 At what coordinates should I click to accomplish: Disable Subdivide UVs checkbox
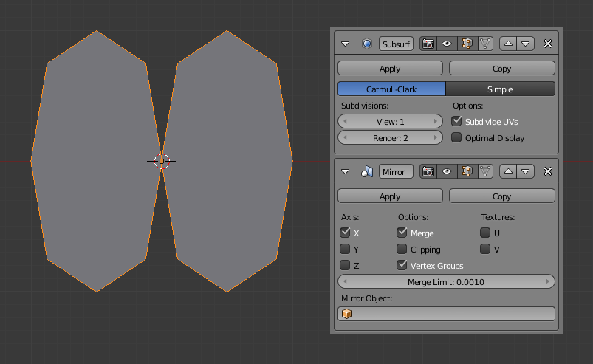click(x=456, y=121)
